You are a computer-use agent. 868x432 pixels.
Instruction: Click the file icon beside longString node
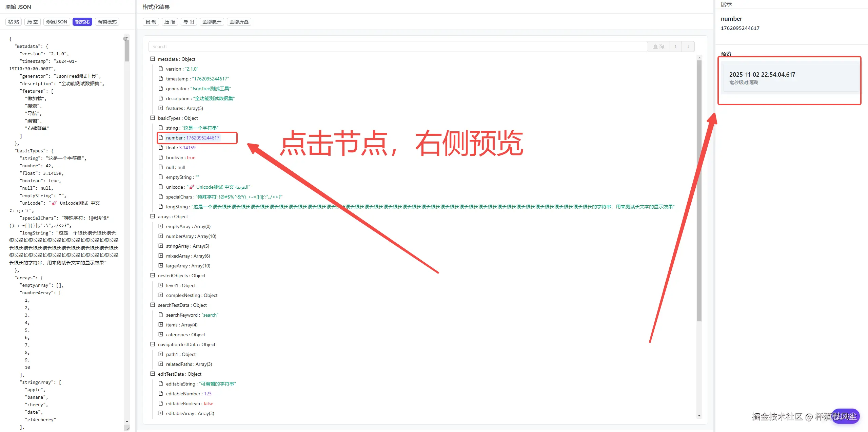(x=161, y=206)
